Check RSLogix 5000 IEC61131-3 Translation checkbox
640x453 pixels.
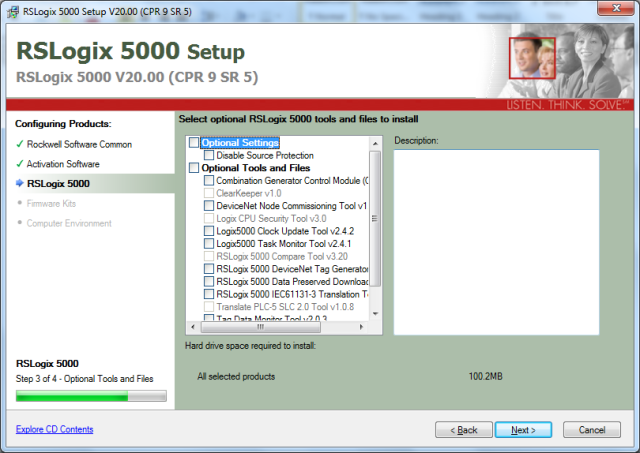pyautogui.click(x=209, y=294)
